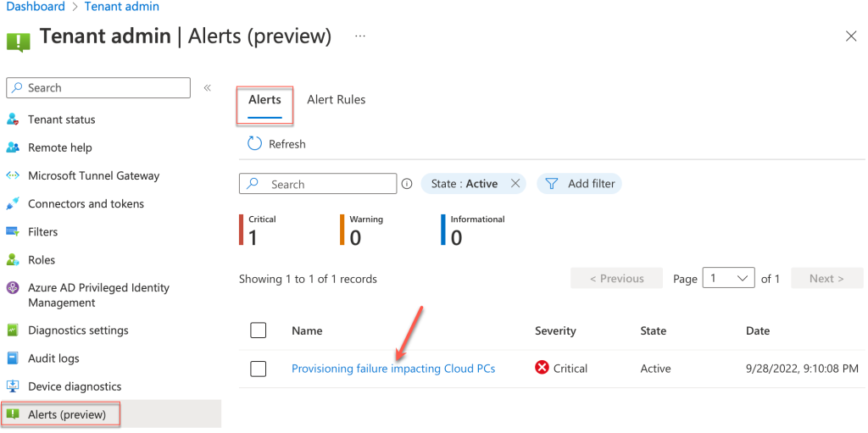The image size is (868, 433).
Task: Open Tenant status icon in sidebar
Action: pyautogui.click(x=13, y=119)
